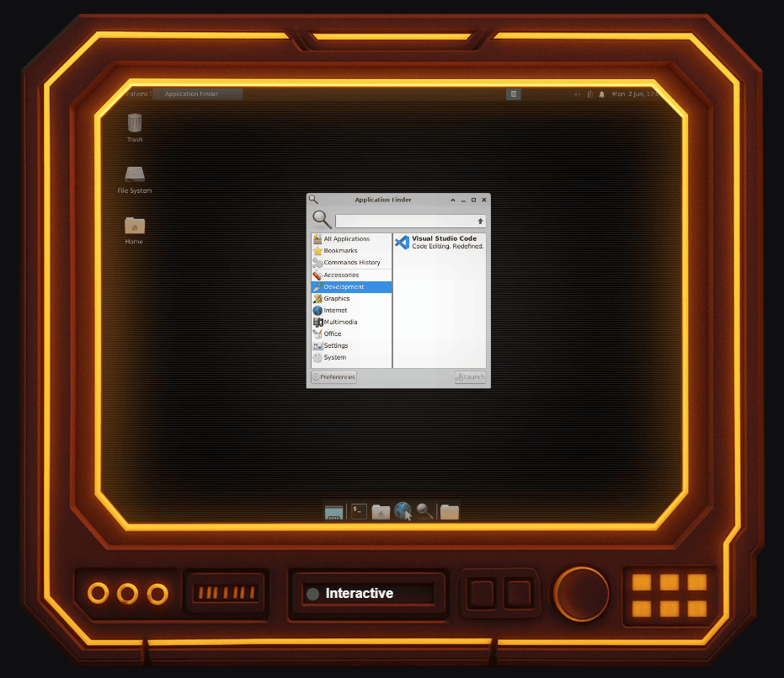Click Show Desktop icon in the dock

pyautogui.click(x=333, y=511)
